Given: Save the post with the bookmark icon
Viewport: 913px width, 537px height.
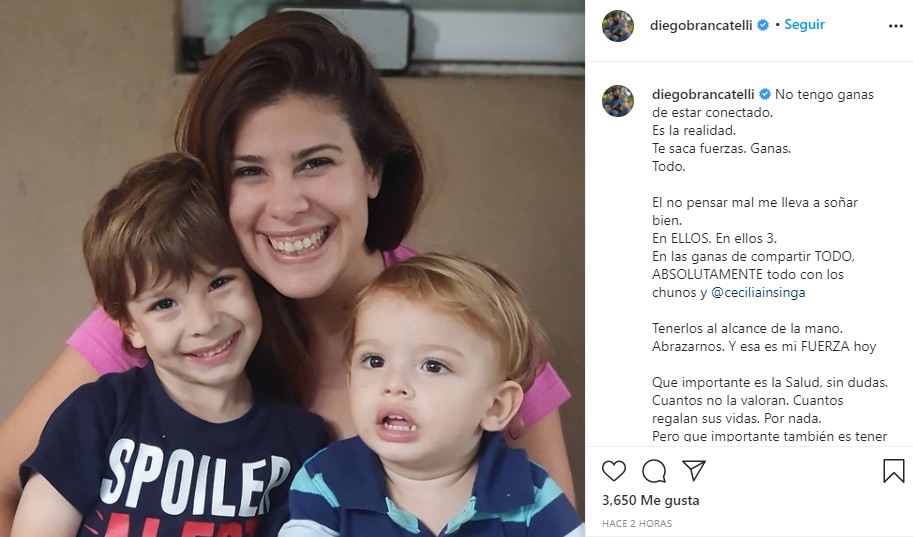Looking at the screenshot, I should 893,471.
